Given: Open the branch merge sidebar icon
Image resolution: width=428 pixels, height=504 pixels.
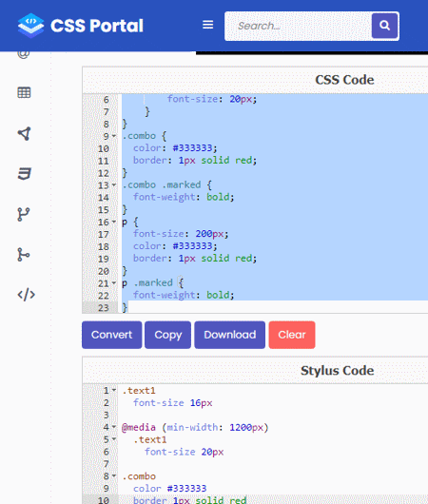Looking at the screenshot, I should click(24, 255).
